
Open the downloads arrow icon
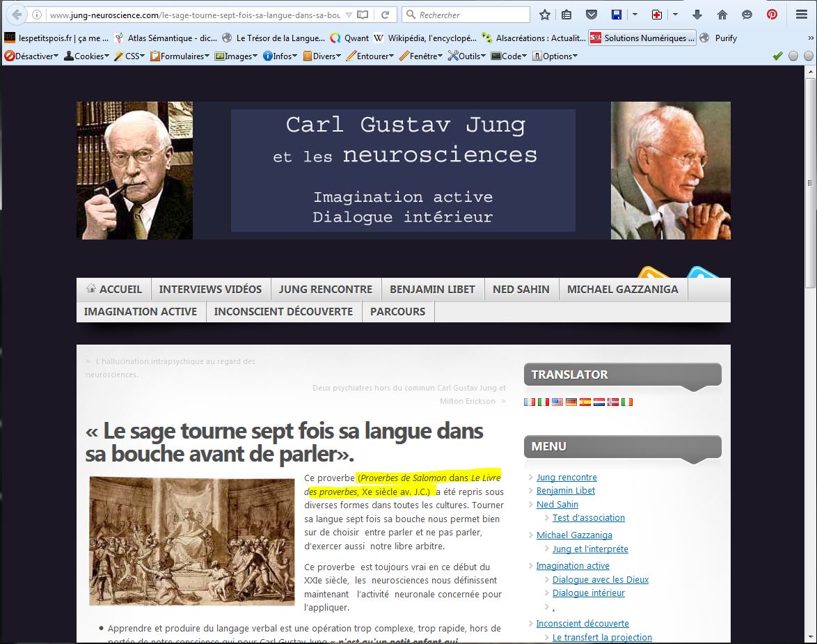coord(697,15)
